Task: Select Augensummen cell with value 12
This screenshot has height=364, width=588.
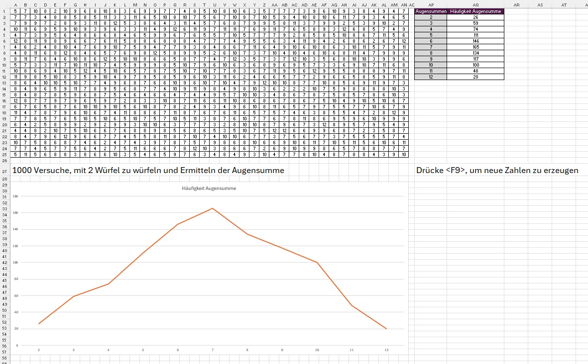Action: click(431, 77)
